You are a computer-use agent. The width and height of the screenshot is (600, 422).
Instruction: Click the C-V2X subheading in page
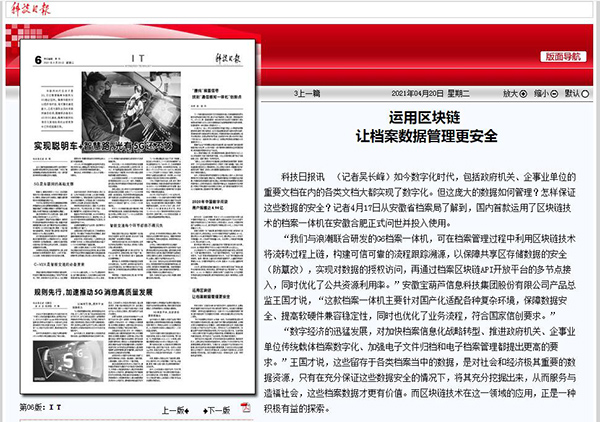pyautogui.click(x=59, y=264)
